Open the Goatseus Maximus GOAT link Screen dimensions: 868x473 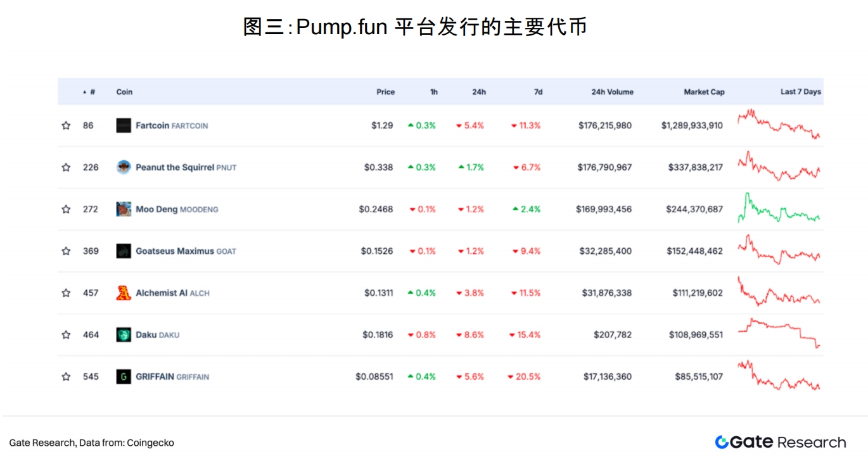click(186, 251)
